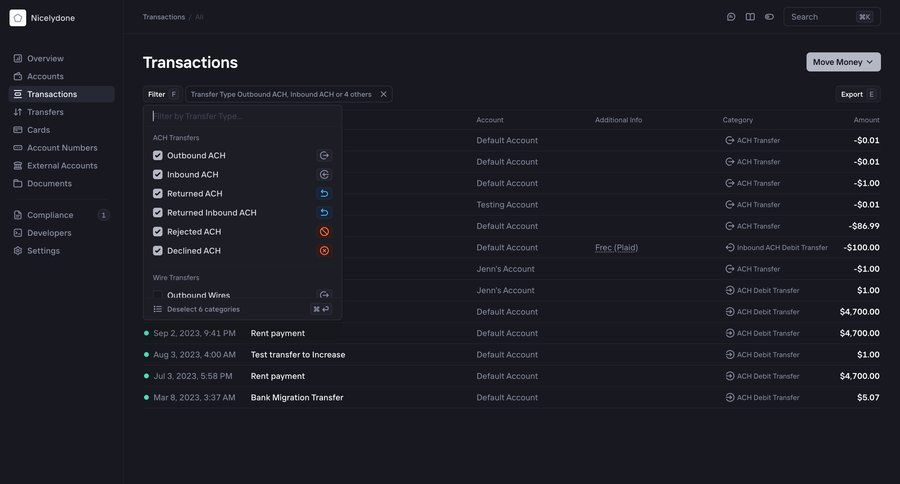
Task: Flip the toggle icon beside the search box
Action: pyautogui.click(x=769, y=17)
